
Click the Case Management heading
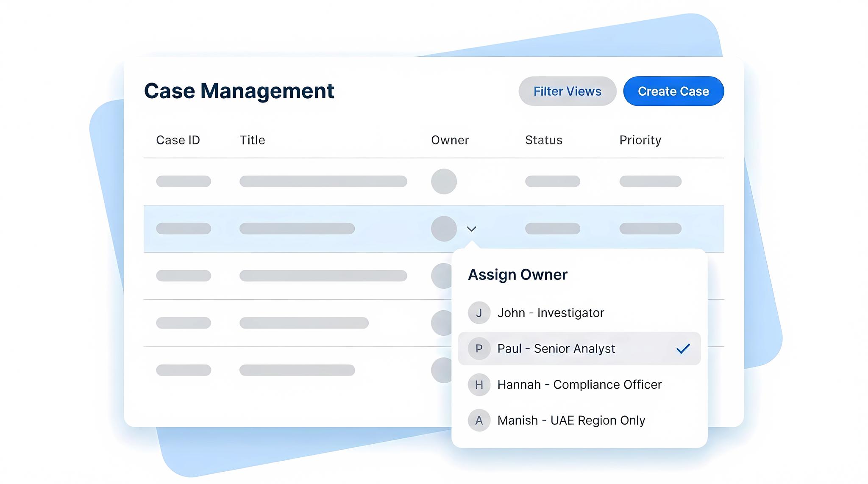(x=239, y=90)
